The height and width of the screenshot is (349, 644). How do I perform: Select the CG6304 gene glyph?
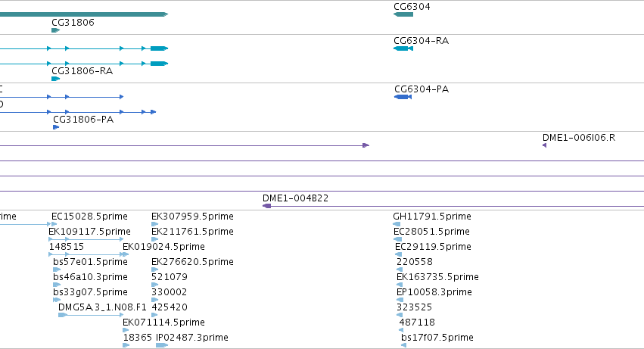click(403, 14)
